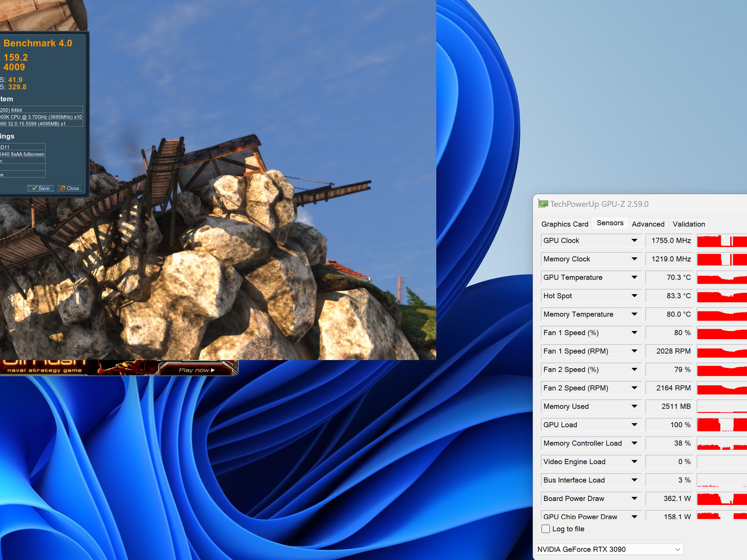
Task: Expand the Board Power Draw dropdown arrow
Action: point(634,498)
